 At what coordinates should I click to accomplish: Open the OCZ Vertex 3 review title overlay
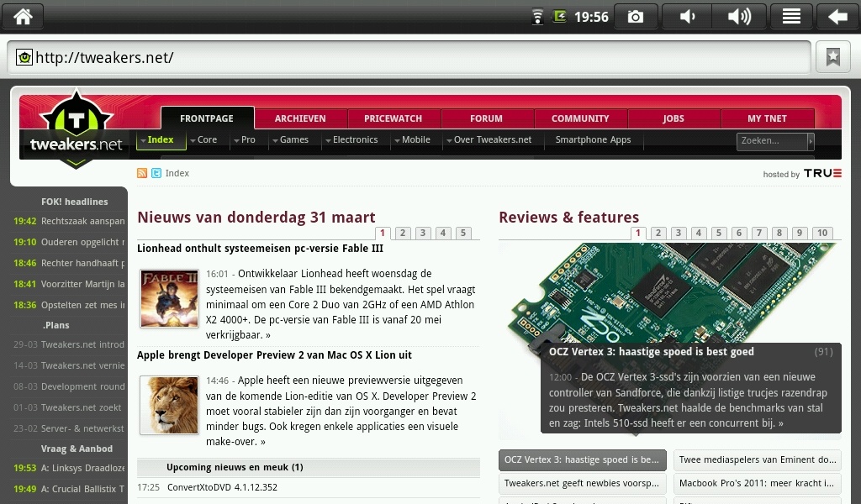652,352
